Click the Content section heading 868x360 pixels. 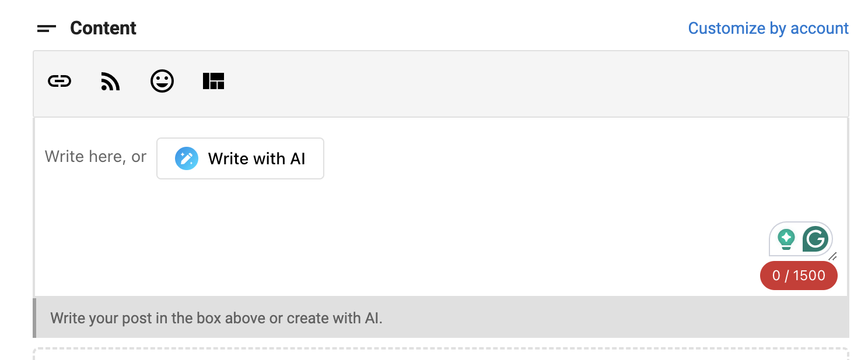[x=103, y=28]
